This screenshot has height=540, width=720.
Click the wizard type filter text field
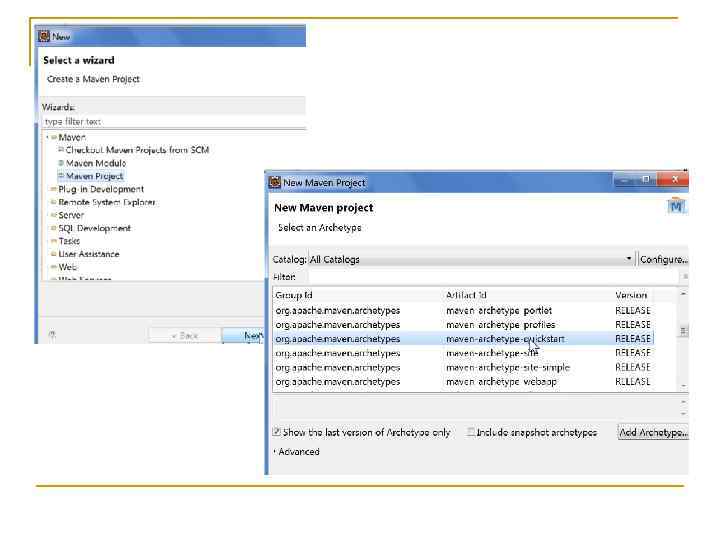point(174,122)
